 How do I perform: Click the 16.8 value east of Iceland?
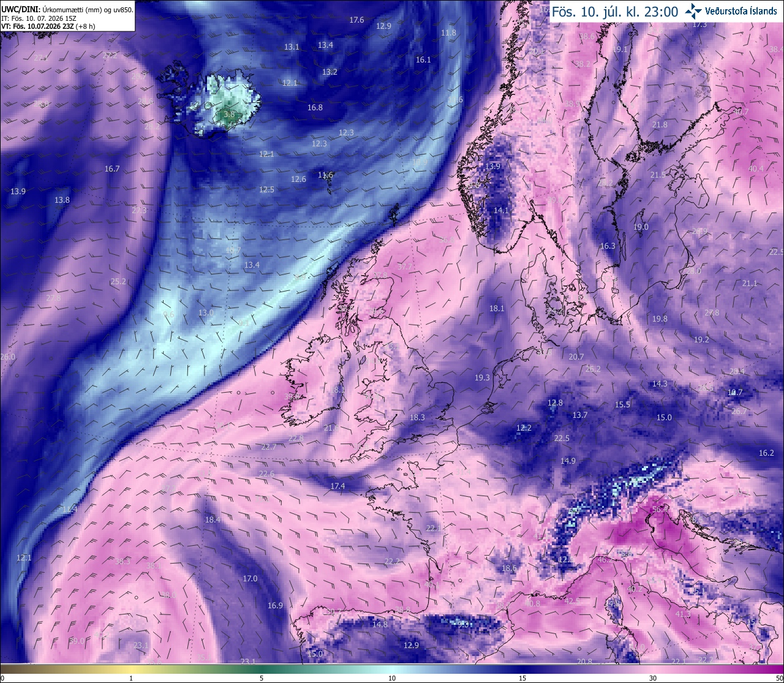pyautogui.click(x=315, y=108)
